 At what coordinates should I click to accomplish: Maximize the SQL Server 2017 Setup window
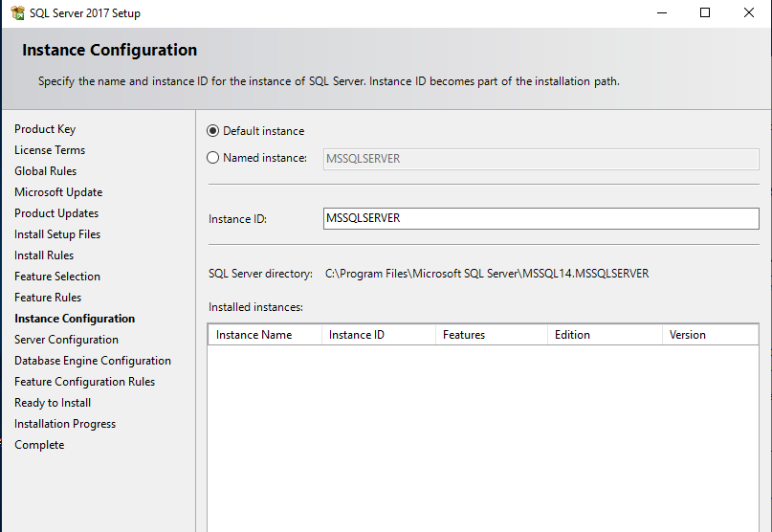(x=705, y=12)
